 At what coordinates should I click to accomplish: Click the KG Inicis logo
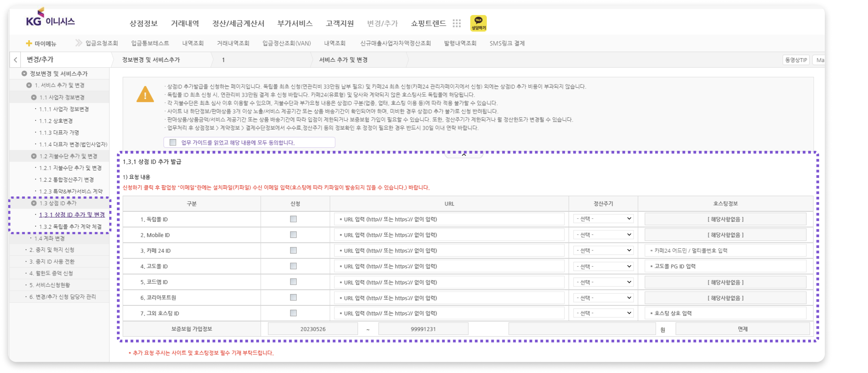coord(51,17)
